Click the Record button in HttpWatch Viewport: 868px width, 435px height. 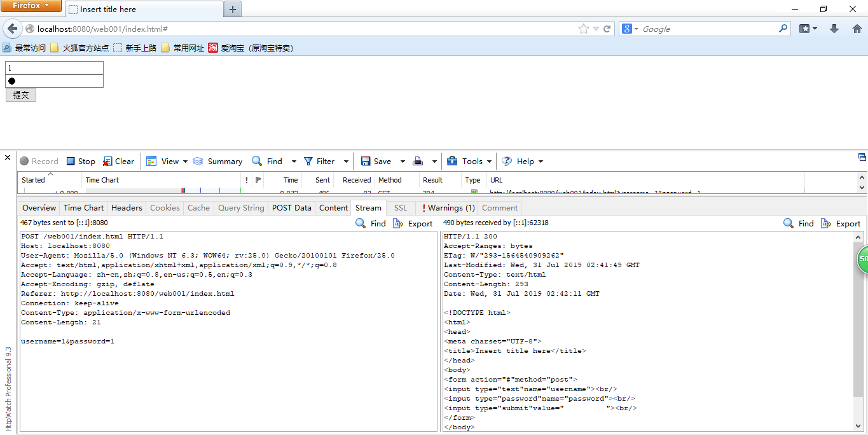[39, 162]
